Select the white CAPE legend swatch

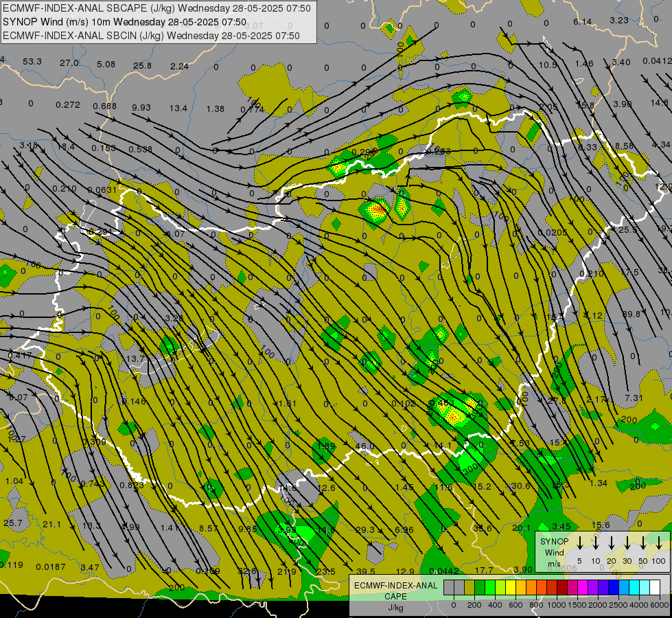pos(655,588)
